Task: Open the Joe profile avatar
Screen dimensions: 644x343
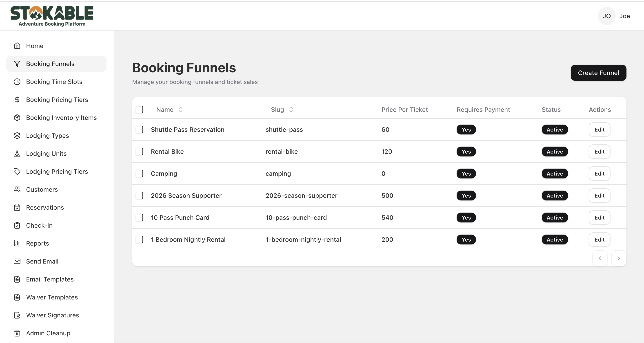Action: click(606, 16)
